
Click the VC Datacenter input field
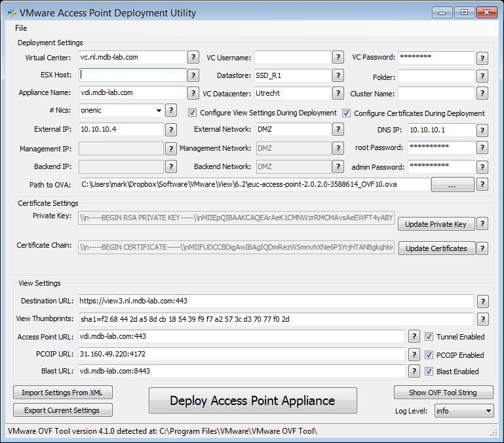click(x=293, y=93)
